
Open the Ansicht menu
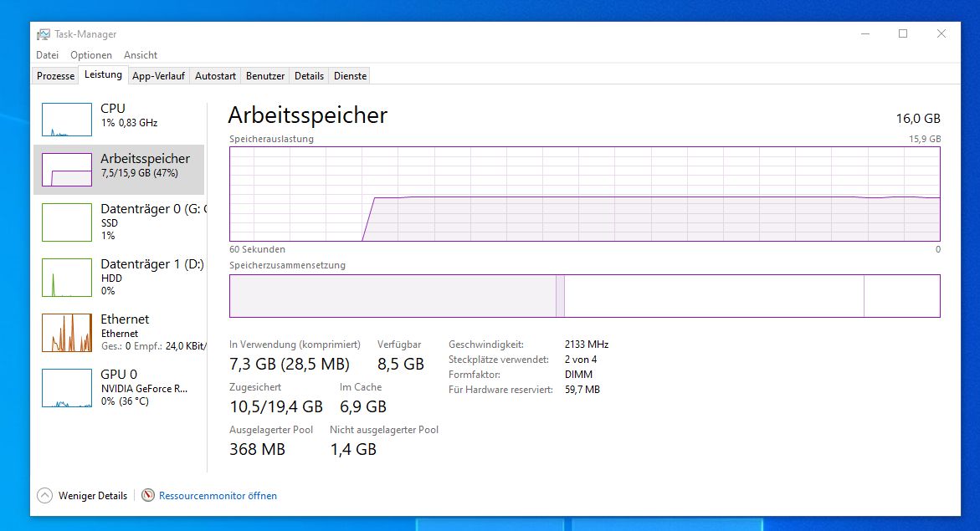tap(141, 55)
